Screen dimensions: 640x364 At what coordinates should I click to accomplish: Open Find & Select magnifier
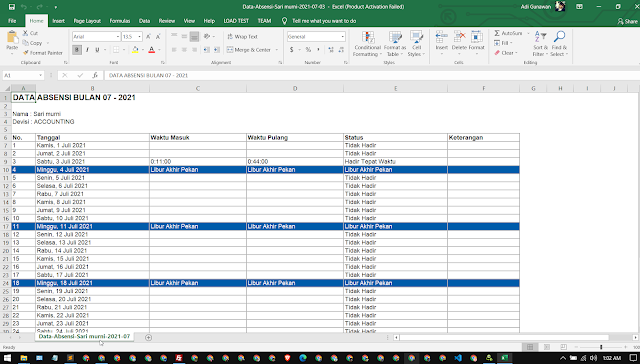[559, 44]
